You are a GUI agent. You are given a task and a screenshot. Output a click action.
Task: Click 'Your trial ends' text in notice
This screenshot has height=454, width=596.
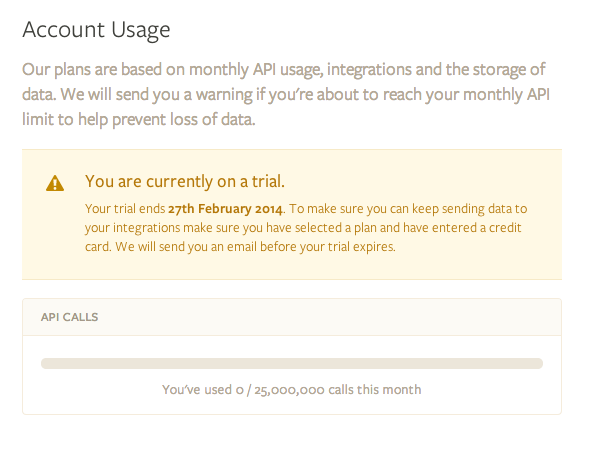[x=125, y=209]
